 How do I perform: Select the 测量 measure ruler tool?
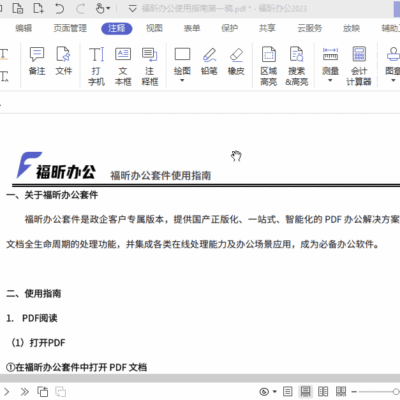tap(330, 61)
